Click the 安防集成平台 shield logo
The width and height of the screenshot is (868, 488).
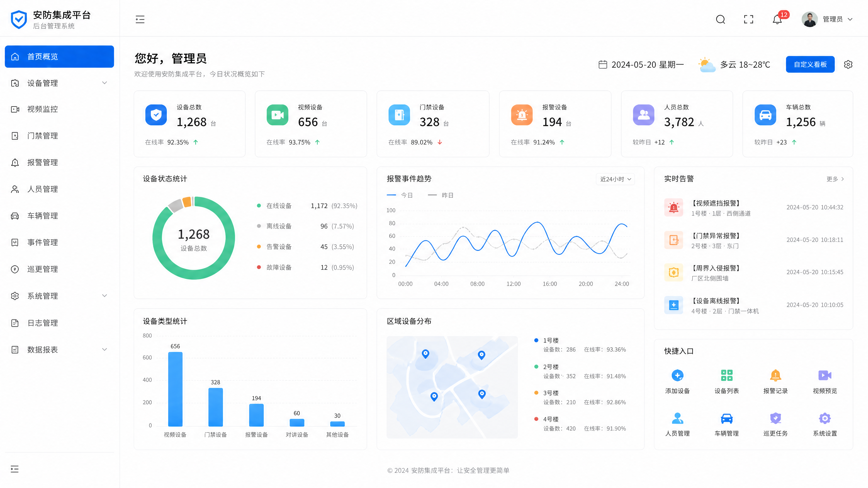click(x=19, y=19)
